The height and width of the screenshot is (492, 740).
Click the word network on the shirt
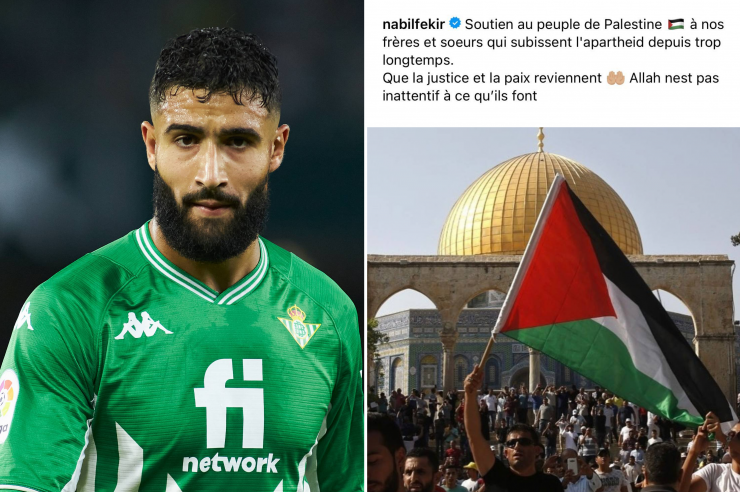231,463
